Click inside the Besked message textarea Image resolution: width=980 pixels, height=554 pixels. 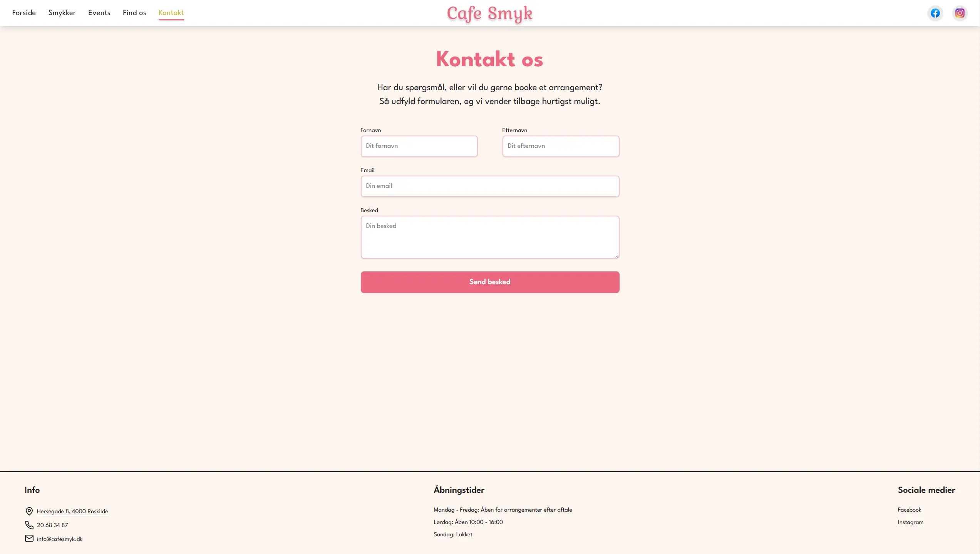[x=490, y=237]
